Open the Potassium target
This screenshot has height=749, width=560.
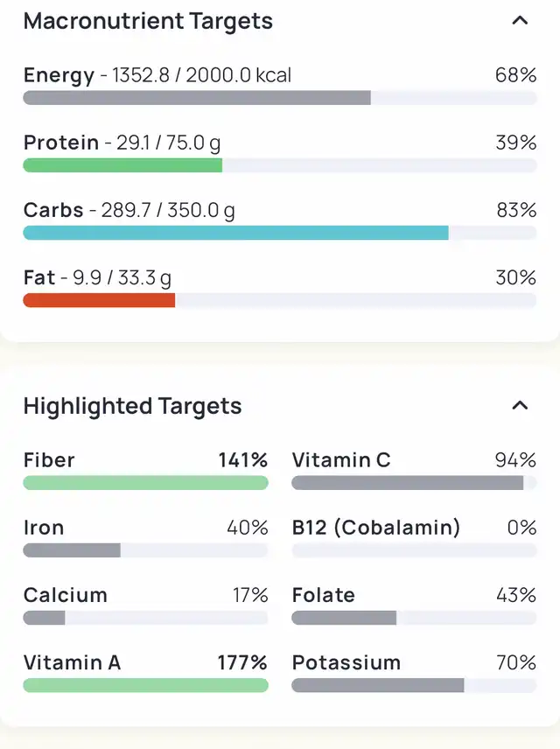(x=346, y=662)
